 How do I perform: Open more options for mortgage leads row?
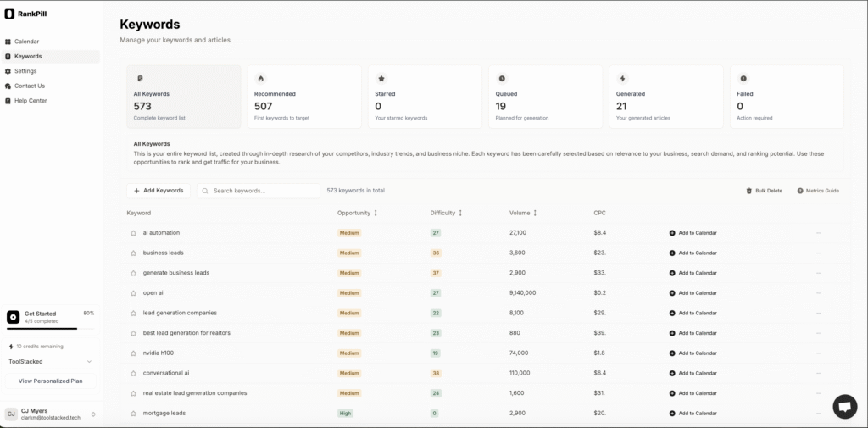[819, 413]
